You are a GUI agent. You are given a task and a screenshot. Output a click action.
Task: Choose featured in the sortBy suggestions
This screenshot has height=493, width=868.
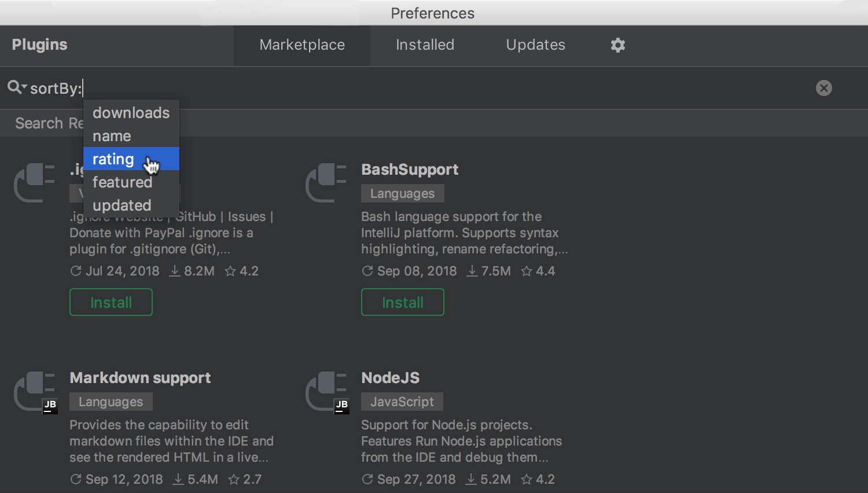click(131, 182)
